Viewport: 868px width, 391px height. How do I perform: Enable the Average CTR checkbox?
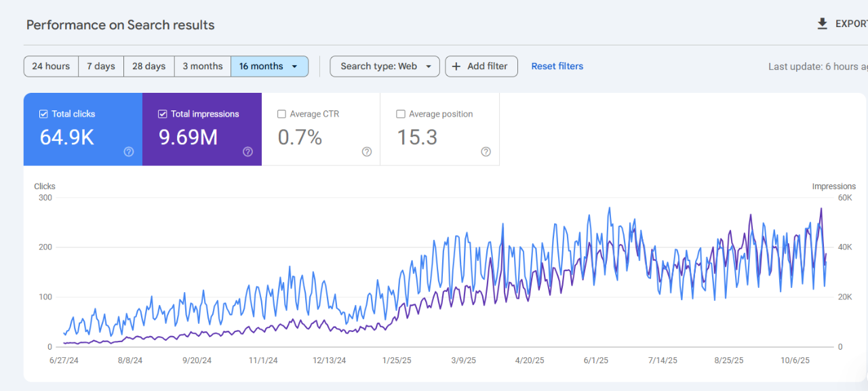pos(281,114)
